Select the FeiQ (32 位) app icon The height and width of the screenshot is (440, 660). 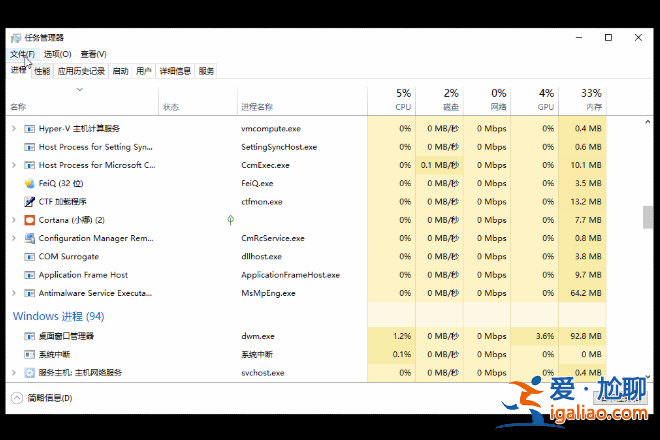[x=29, y=183]
